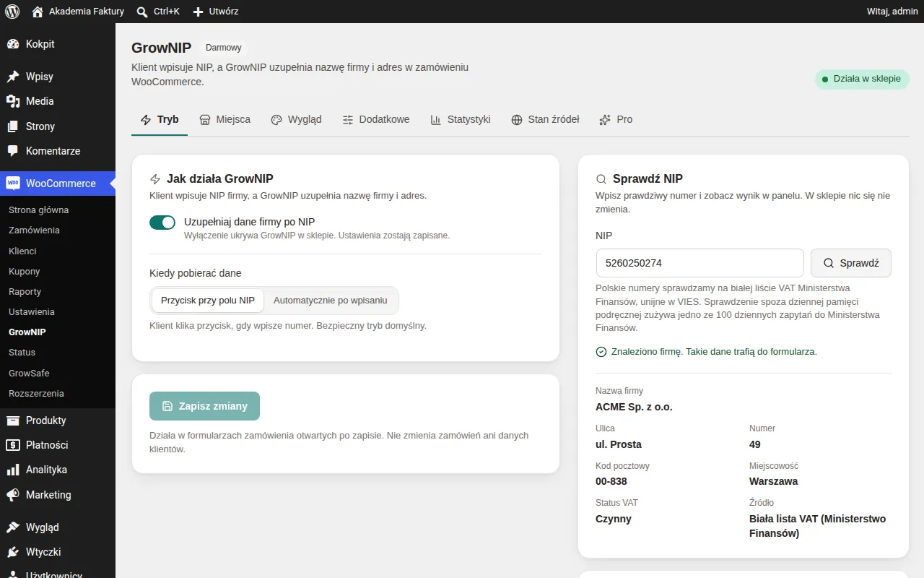Click the postal code 00-838
The height and width of the screenshot is (578, 924).
pos(611,481)
